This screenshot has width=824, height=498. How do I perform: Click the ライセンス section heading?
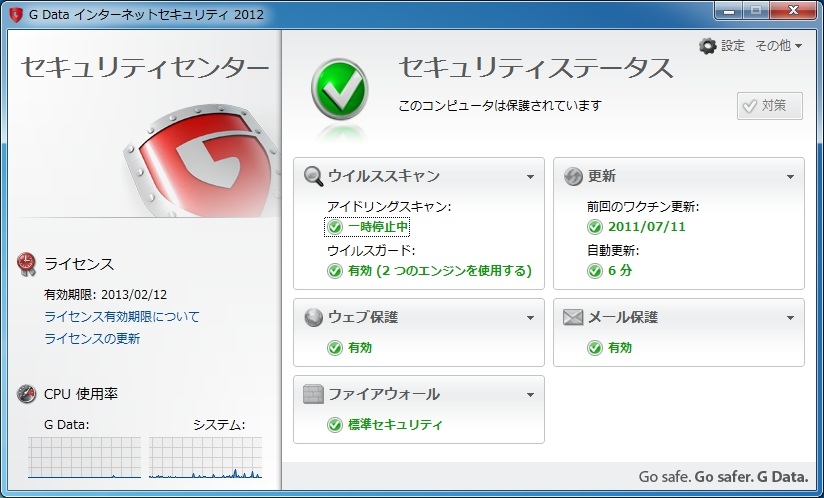click(x=79, y=264)
